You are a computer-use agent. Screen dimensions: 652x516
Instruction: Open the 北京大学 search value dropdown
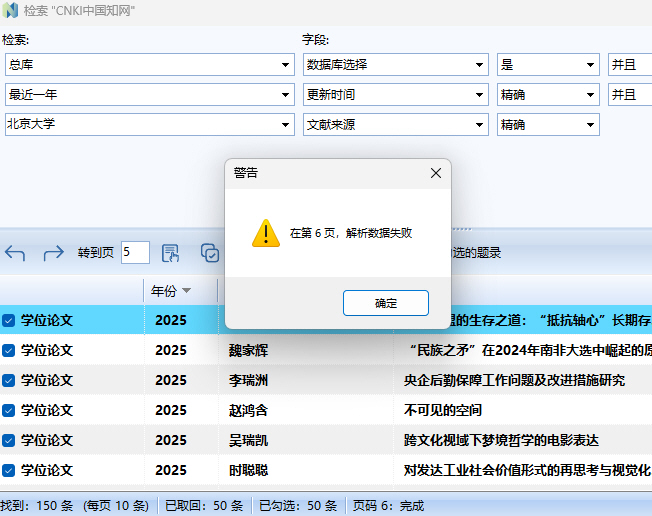point(286,125)
